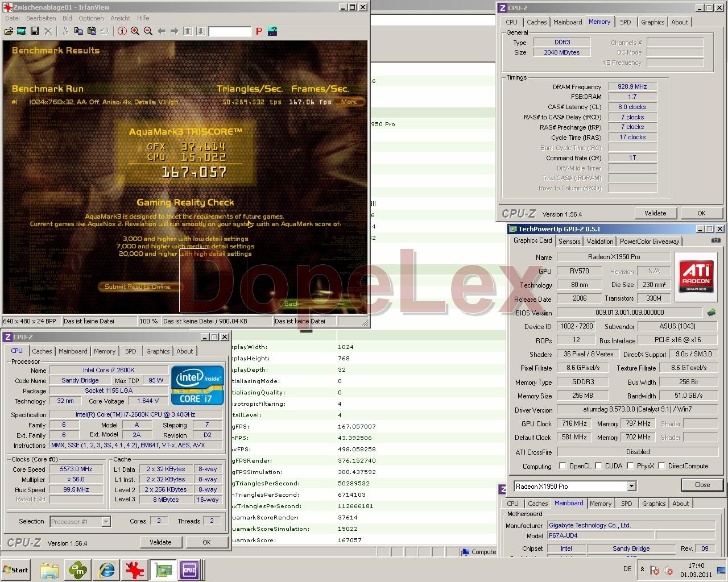This screenshot has height=582, width=728.
Task: Open the Windows Start menu
Action: coord(16,569)
